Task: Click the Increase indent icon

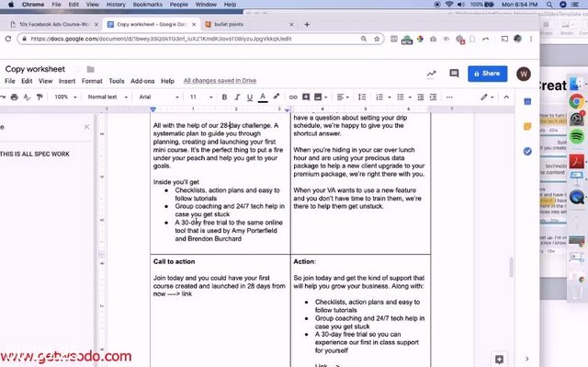Action: pyautogui.click(x=433, y=97)
